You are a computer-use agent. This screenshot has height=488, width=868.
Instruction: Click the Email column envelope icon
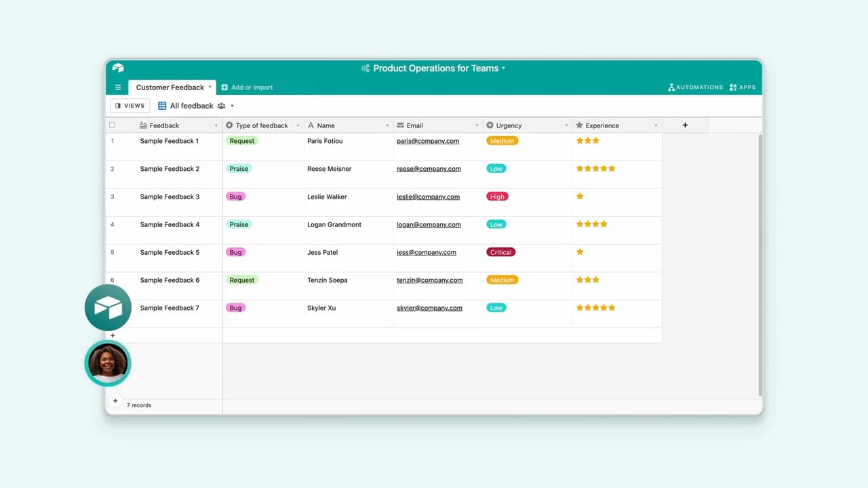point(400,125)
